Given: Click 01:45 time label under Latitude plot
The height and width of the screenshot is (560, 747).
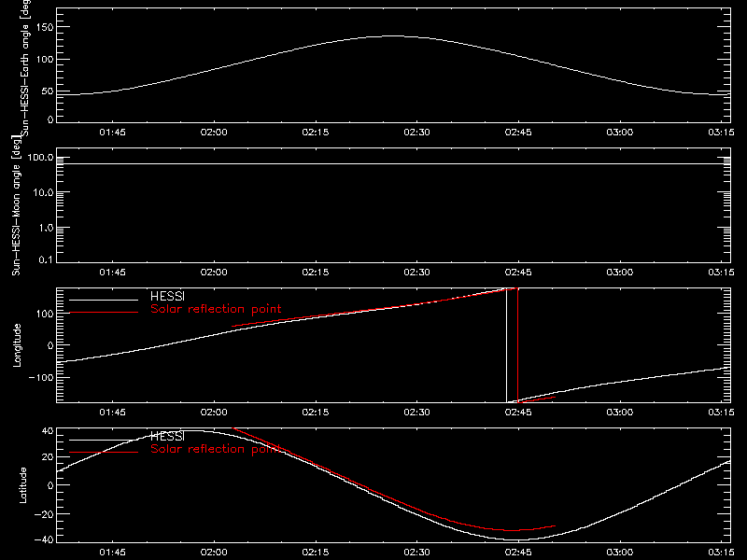Looking at the screenshot, I should click(x=112, y=553).
